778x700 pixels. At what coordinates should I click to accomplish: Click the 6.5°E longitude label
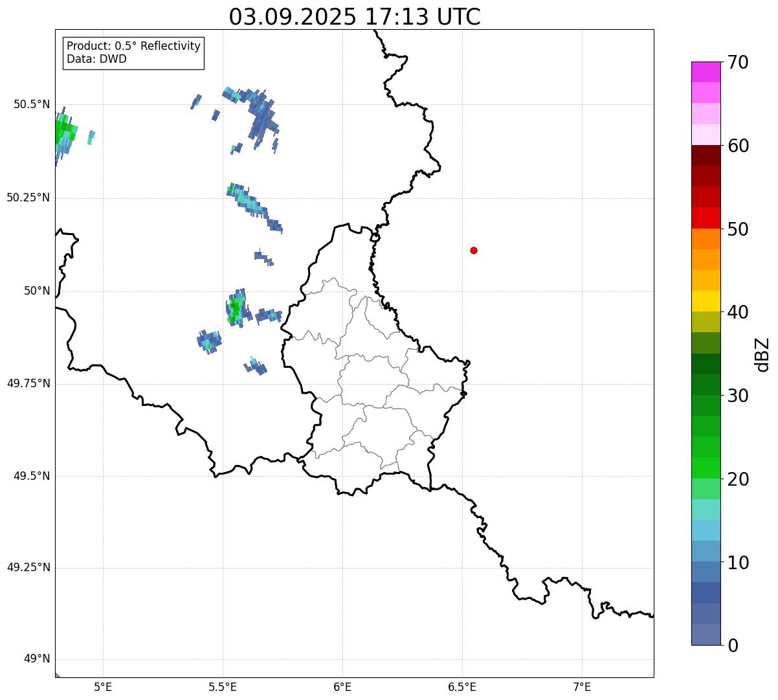click(462, 686)
